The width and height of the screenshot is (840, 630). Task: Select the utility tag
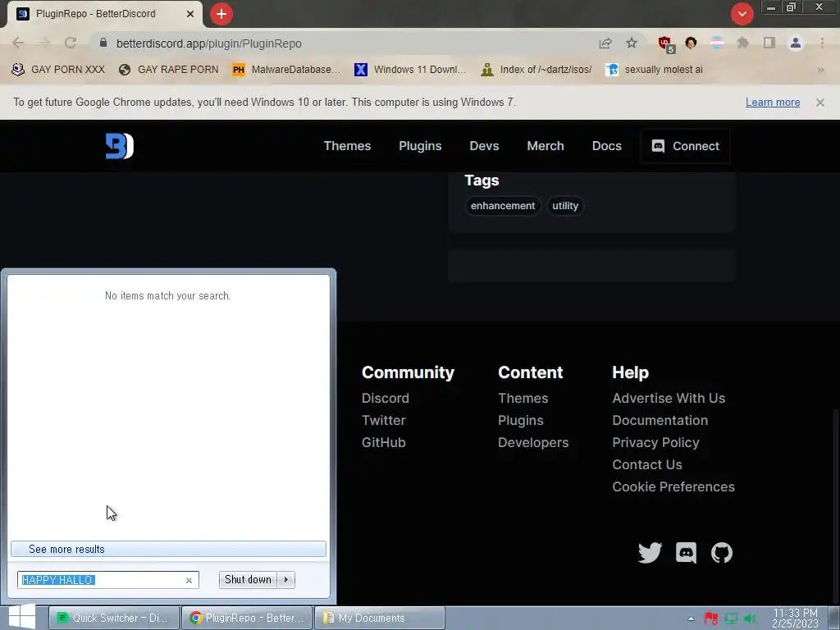click(565, 206)
